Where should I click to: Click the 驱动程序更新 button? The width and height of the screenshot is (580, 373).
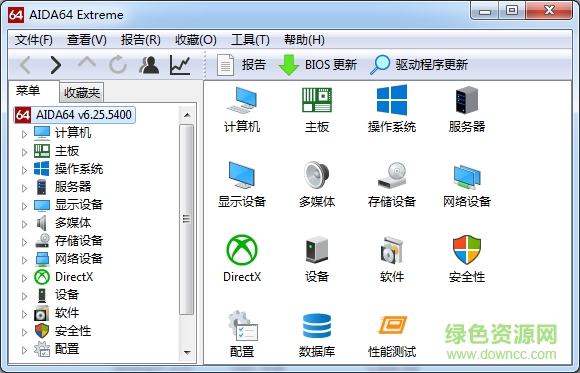pyautogui.click(x=419, y=65)
